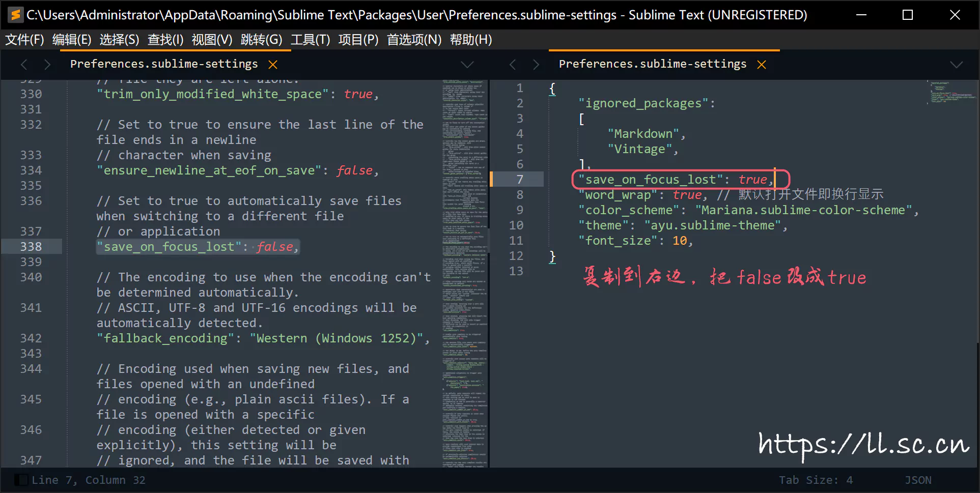Viewport: 980px width, 493px height.
Task: Click left pane previous-tab arrow
Action: coord(24,65)
